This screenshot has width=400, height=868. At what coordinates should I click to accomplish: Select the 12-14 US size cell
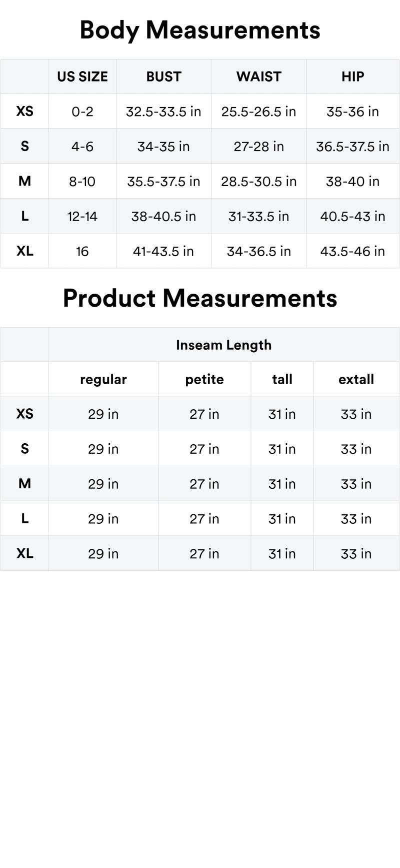(82, 216)
